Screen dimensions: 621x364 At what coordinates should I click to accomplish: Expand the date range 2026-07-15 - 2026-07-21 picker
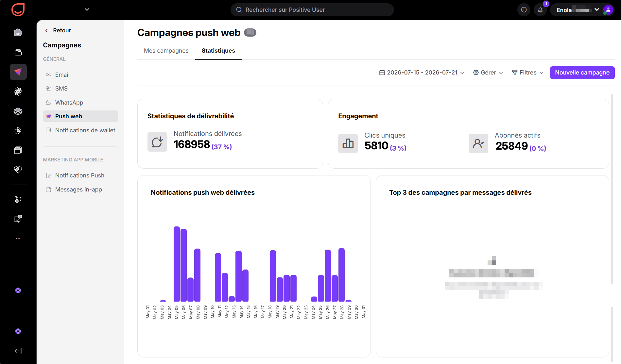422,73
